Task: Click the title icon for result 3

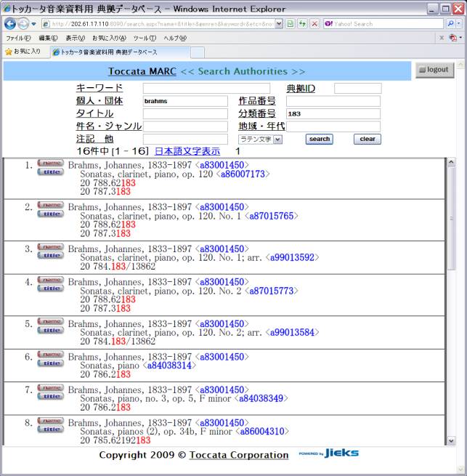Action: click(x=51, y=256)
